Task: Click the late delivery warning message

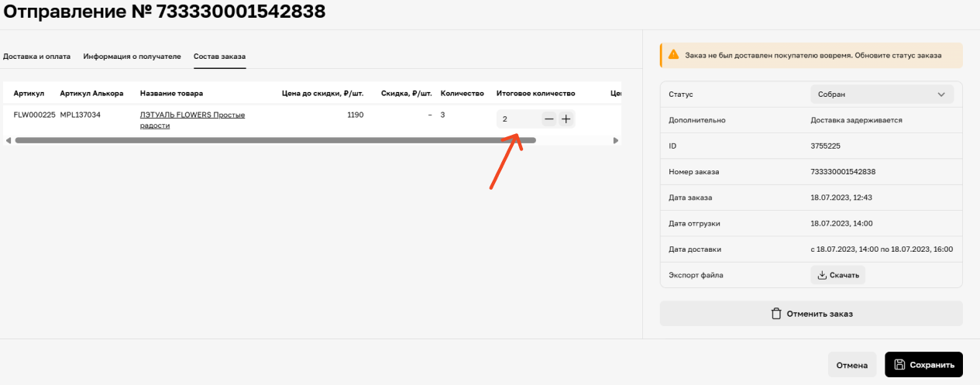Action: (x=813, y=56)
